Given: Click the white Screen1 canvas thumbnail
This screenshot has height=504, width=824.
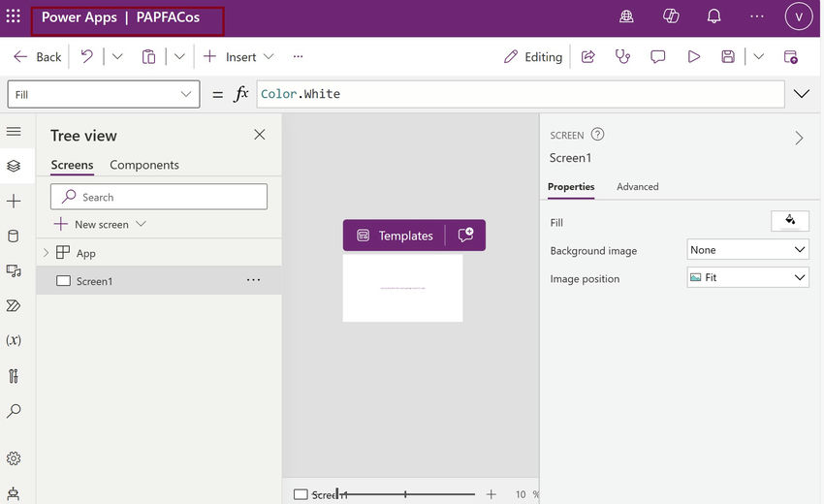Looking at the screenshot, I should pos(402,288).
